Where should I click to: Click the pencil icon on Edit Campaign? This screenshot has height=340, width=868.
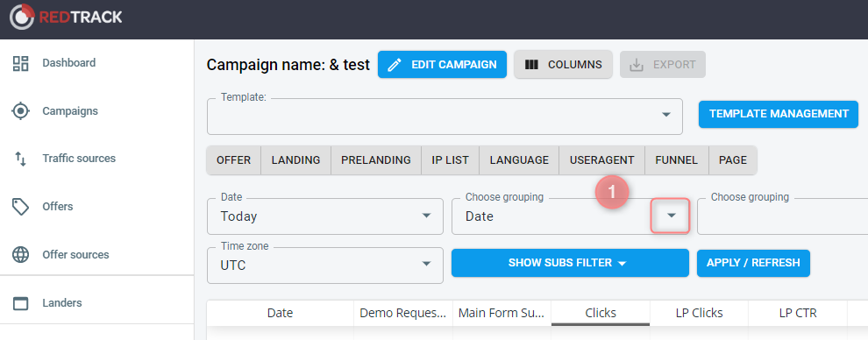point(395,65)
